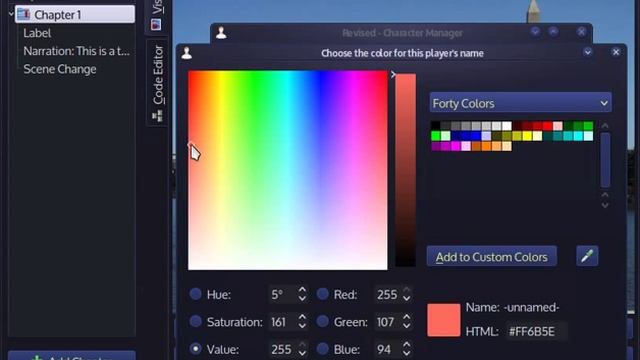Click the Chapter 1 book icon

coord(23,14)
